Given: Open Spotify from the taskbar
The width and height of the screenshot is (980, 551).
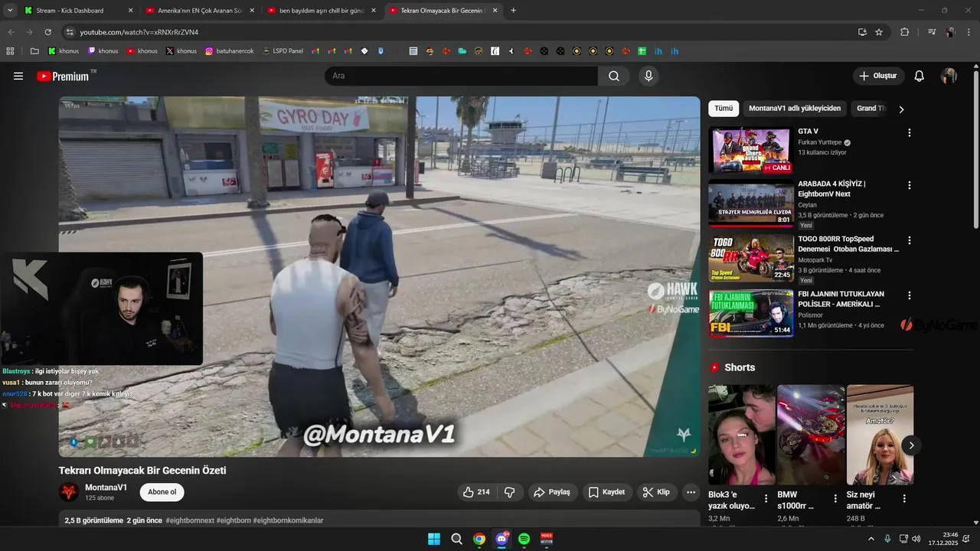Looking at the screenshot, I should (524, 539).
